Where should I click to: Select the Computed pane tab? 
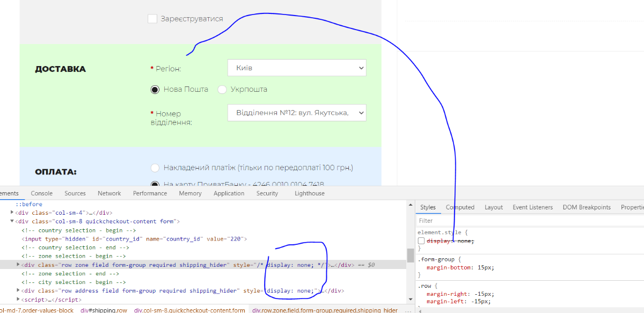460,207
